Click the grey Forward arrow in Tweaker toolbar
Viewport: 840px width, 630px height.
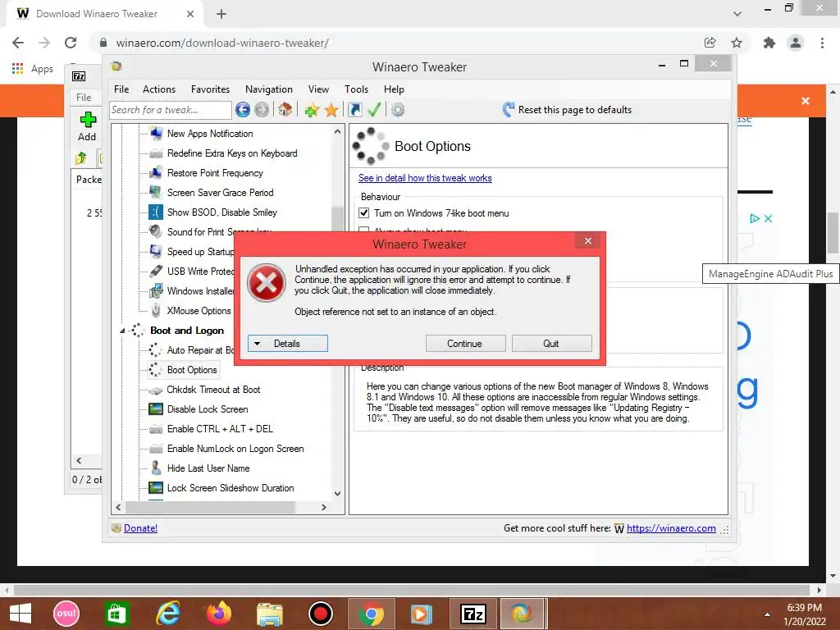[262, 110]
